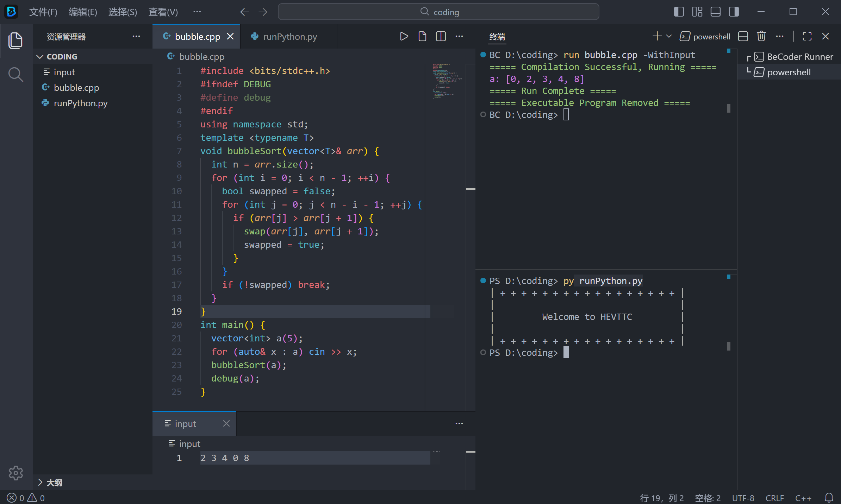Viewport: 841px width, 504px height.
Task: Go back with the left arrow
Action: 244,12
